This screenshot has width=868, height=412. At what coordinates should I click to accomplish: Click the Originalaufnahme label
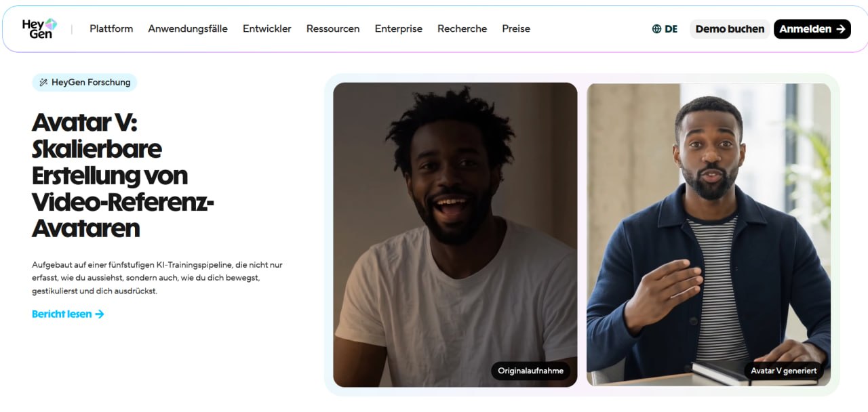click(x=531, y=371)
